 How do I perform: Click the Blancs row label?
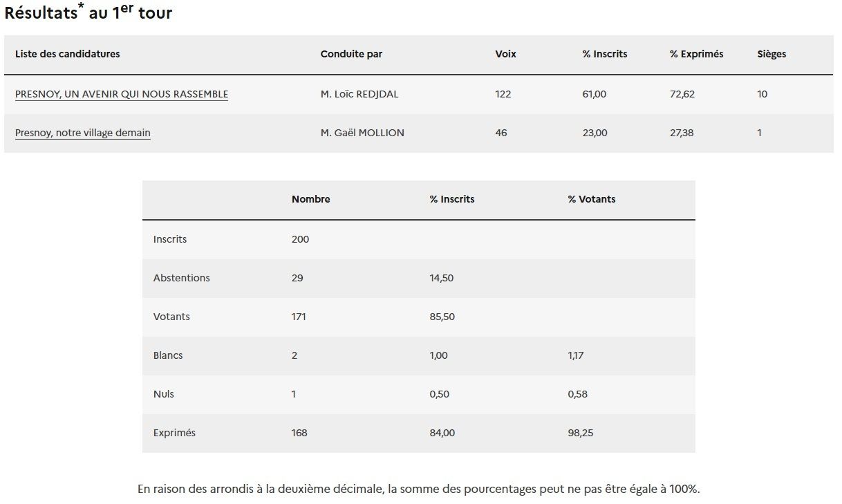click(168, 355)
